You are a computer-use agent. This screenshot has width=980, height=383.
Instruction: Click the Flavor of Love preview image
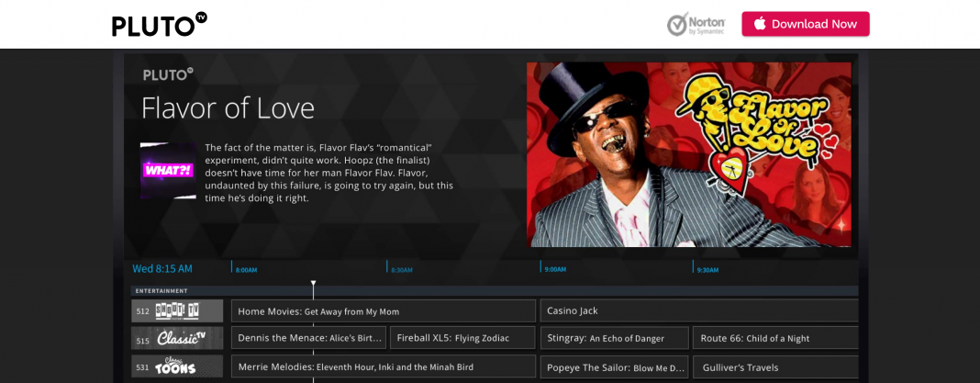tap(689, 154)
